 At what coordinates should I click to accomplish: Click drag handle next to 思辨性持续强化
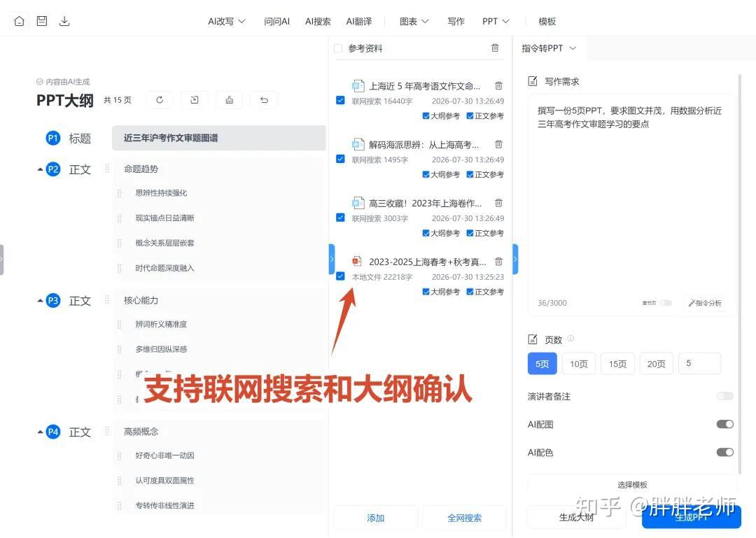[119, 193]
